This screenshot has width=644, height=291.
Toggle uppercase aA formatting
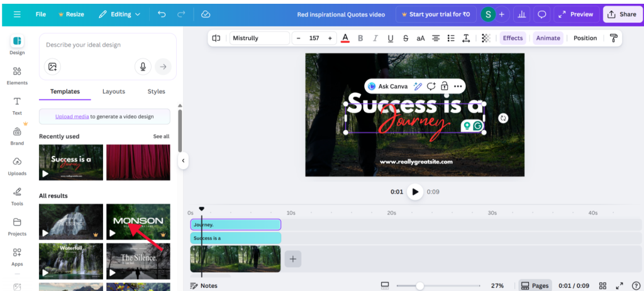[x=421, y=38]
